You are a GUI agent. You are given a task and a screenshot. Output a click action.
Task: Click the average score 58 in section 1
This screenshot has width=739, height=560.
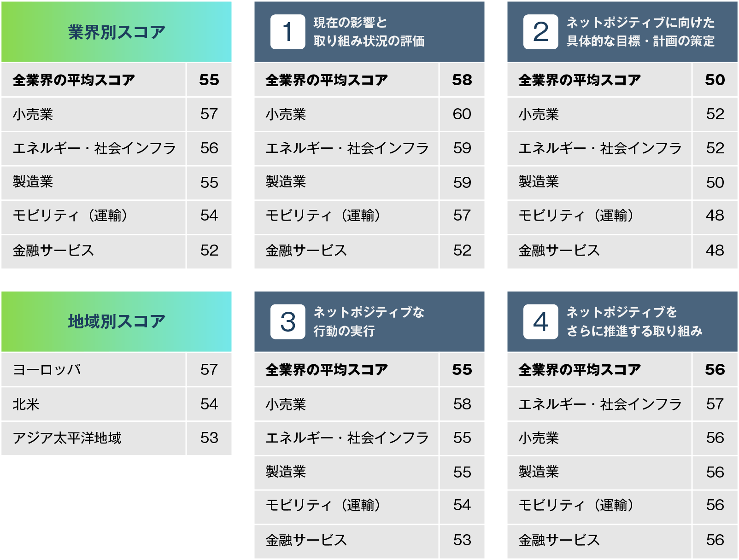462,80
